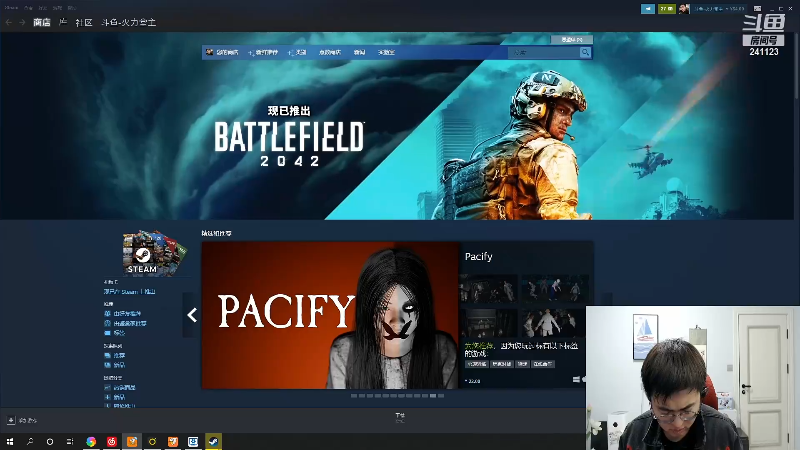This screenshot has width=800, height=450.
Task: Open the 库 library tab
Action: [x=63, y=22]
